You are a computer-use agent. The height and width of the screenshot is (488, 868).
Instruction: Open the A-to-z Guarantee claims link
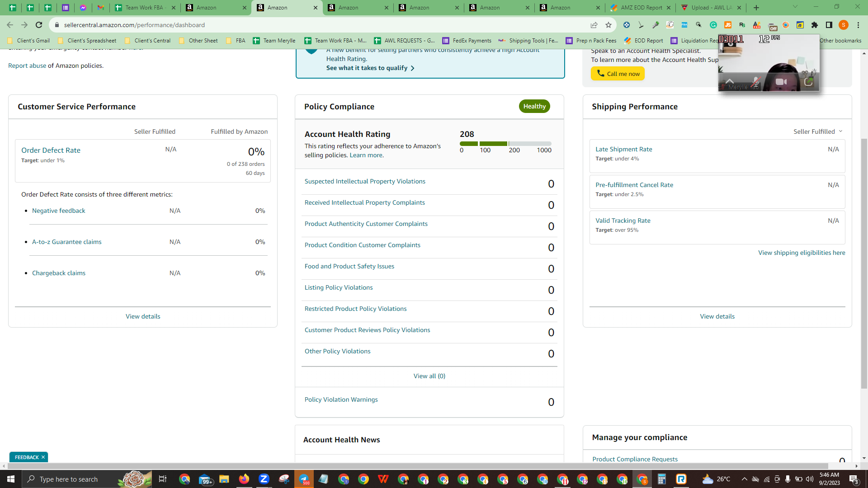(x=67, y=242)
